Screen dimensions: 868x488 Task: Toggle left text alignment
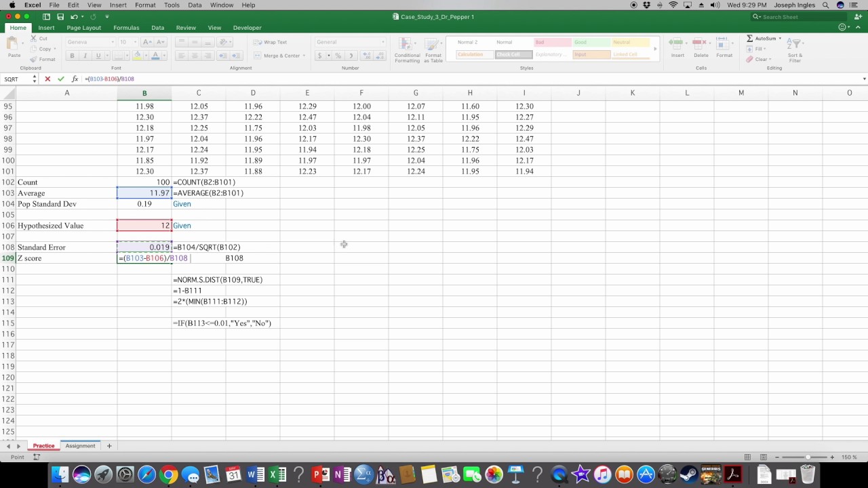[181, 56]
